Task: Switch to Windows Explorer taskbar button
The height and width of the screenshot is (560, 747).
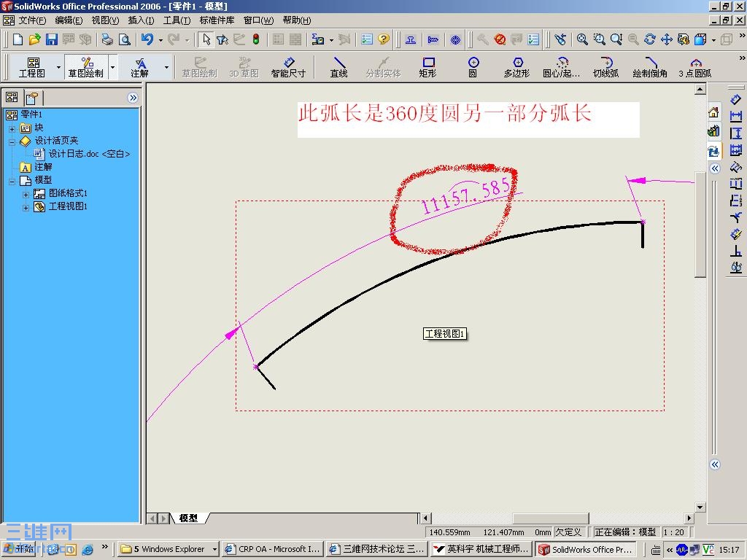Action: 169,549
